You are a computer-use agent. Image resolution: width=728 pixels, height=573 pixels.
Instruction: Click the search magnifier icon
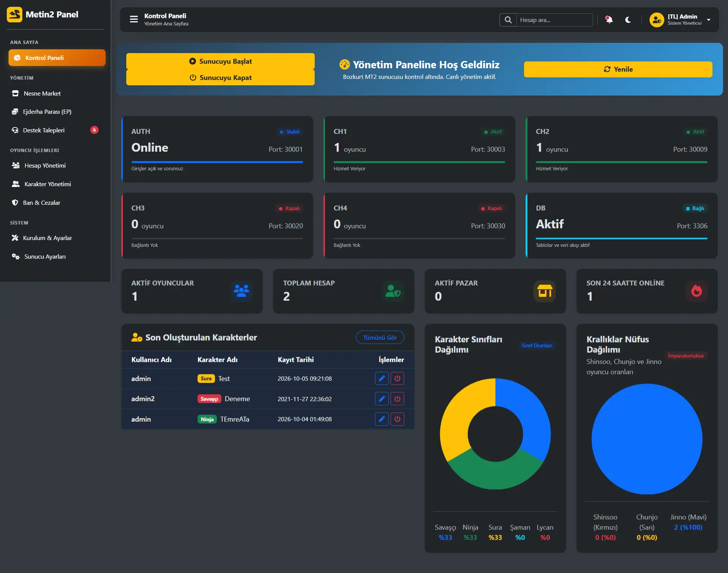tap(508, 20)
